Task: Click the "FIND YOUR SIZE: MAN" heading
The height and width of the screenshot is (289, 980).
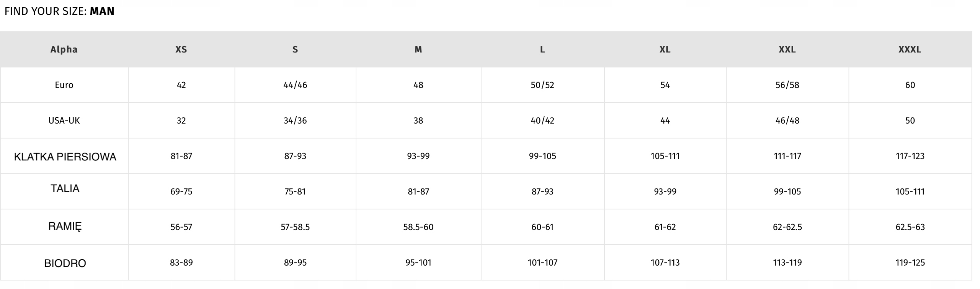Action: [x=59, y=11]
